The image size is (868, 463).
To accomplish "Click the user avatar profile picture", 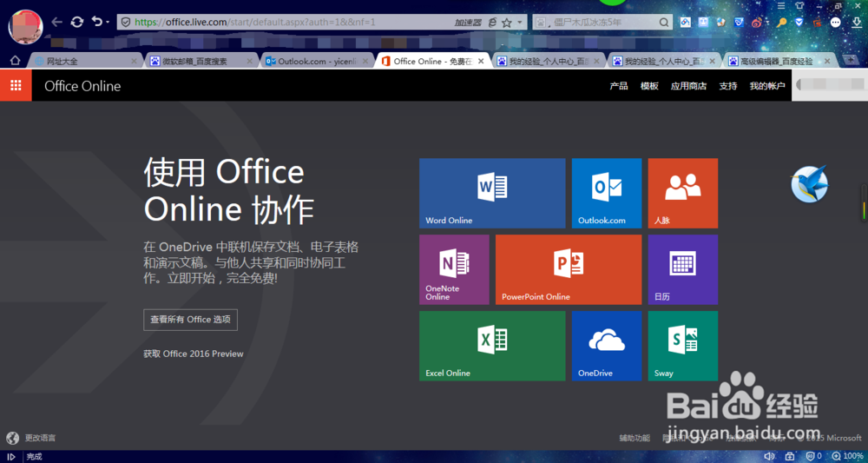I will pyautogui.click(x=25, y=26).
